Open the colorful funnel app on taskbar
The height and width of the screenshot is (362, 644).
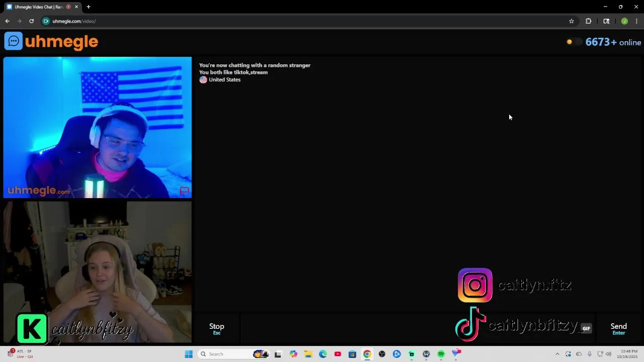click(456, 354)
